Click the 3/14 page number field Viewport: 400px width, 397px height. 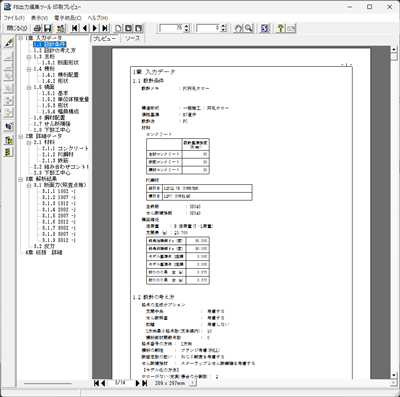(x=120, y=383)
